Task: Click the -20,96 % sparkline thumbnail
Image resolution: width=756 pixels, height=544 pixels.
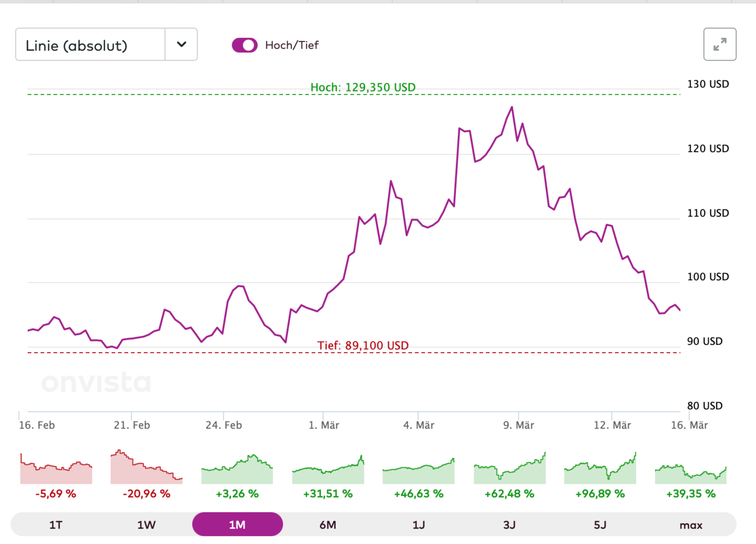Action: pyautogui.click(x=146, y=468)
